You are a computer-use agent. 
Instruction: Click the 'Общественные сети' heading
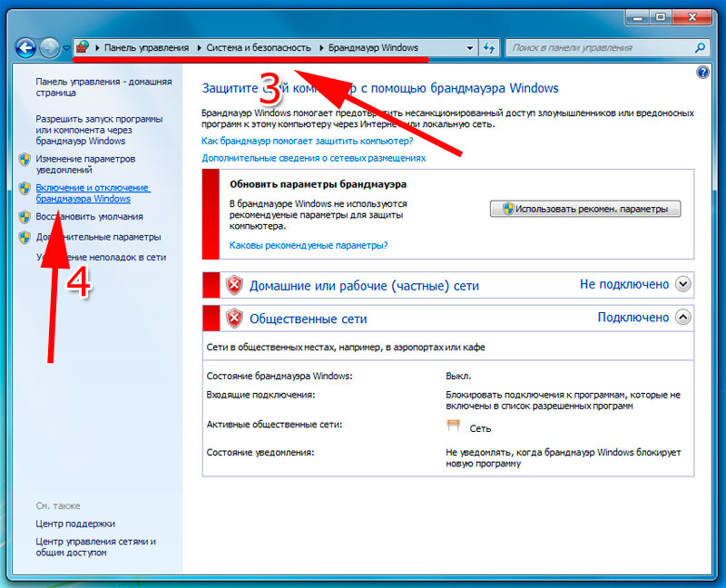click(309, 318)
